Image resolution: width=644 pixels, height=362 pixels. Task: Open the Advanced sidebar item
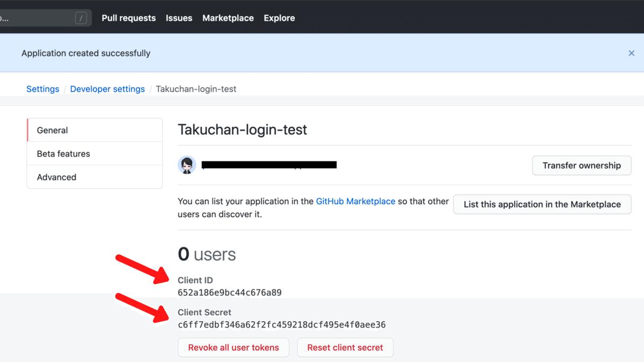(x=94, y=177)
